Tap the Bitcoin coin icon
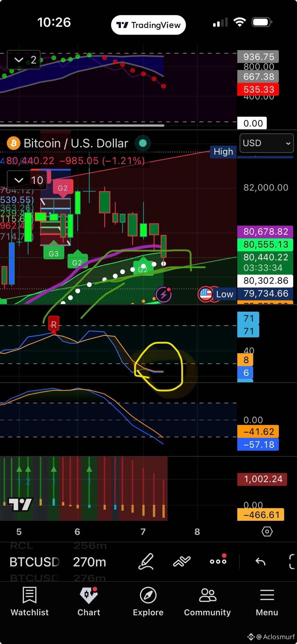The height and width of the screenshot is (644, 297). pyautogui.click(x=13, y=143)
